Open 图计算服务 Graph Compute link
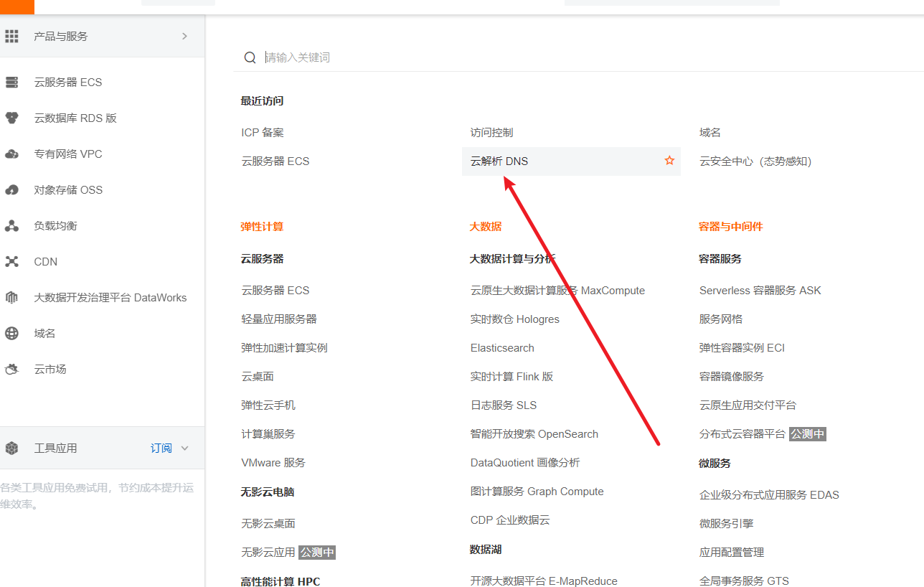924x587 pixels. tap(537, 492)
